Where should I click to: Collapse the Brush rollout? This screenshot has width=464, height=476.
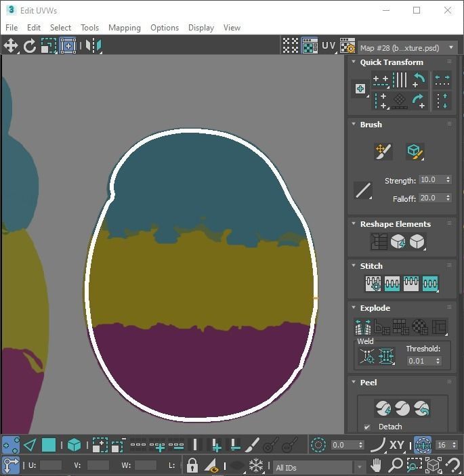pyautogui.click(x=354, y=124)
